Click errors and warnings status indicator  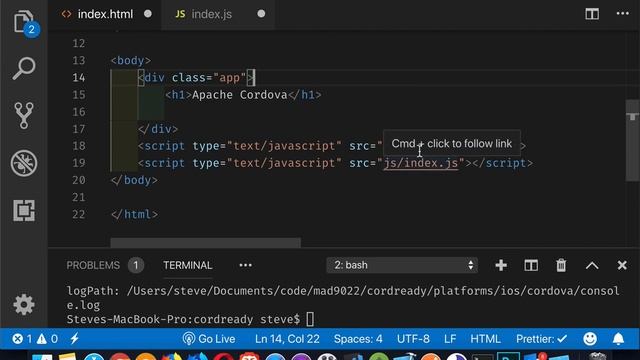(x=35, y=339)
